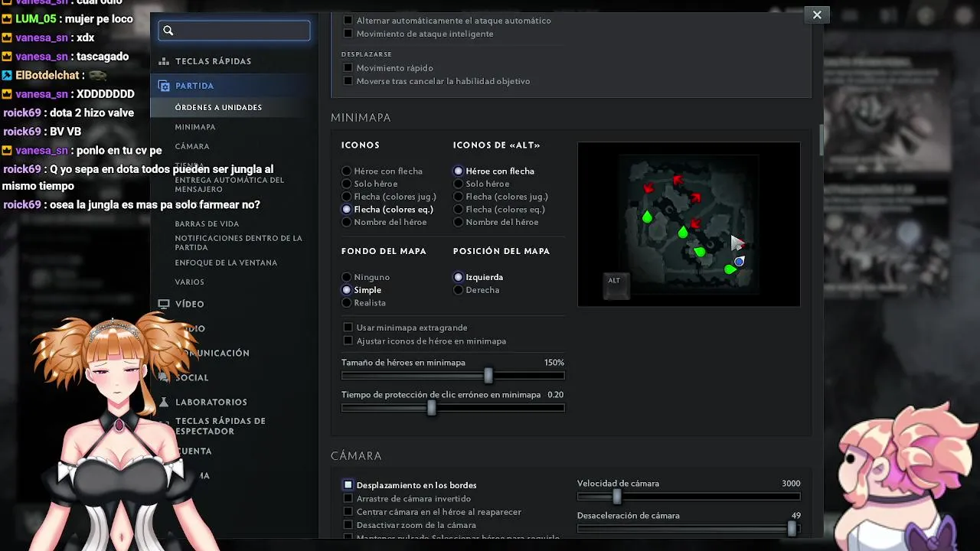This screenshot has width=980, height=551.
Task: Enable Moverse tras cancelar la habilidad objetivo
Action: click(348, 81)
